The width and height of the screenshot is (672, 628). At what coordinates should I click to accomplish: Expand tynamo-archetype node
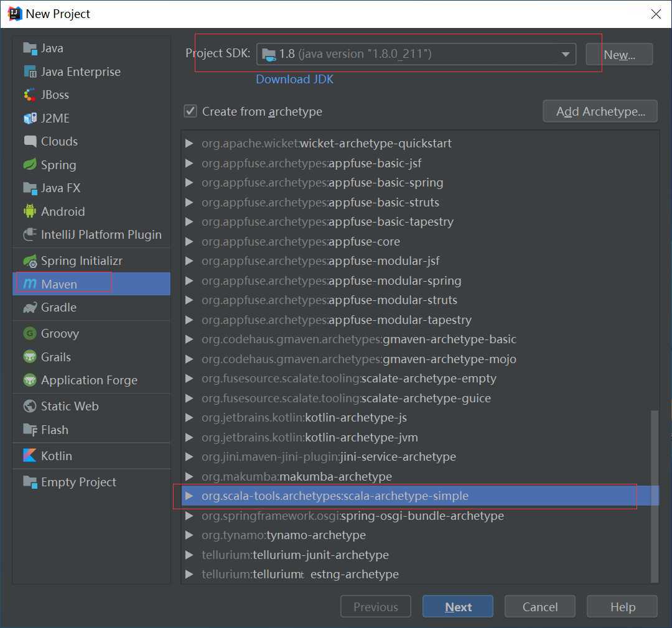click(x=189, y=535)
